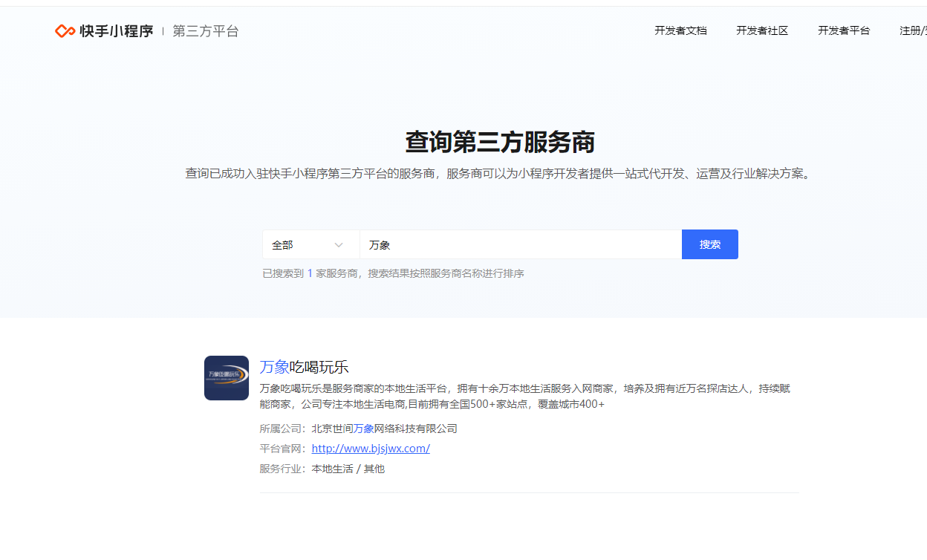Click the 平台官网 label
Viewport: 927px width, 560px height.
[282, 449]
